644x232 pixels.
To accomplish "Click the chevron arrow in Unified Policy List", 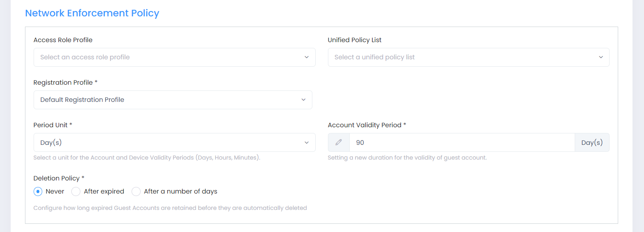I will pos(601,57).
